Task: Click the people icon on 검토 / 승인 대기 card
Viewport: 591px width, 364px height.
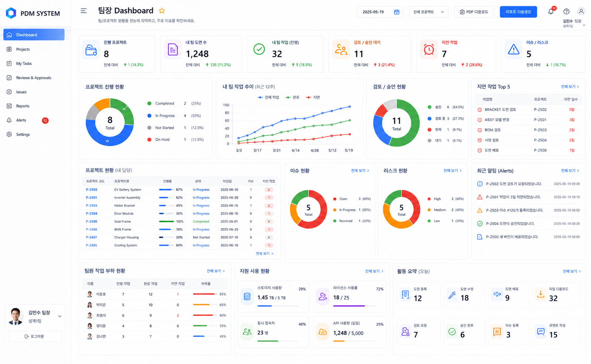Action: tap(341, 49)
